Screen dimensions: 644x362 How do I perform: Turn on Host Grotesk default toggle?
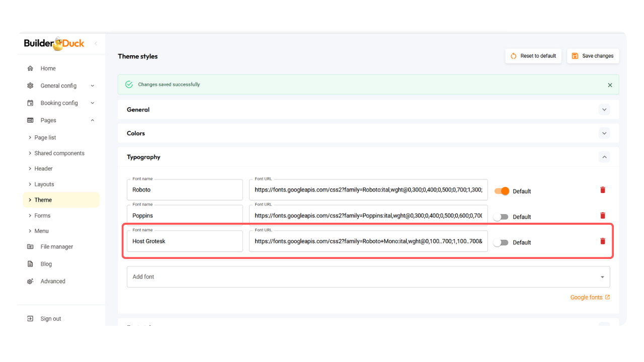(501, 242)
